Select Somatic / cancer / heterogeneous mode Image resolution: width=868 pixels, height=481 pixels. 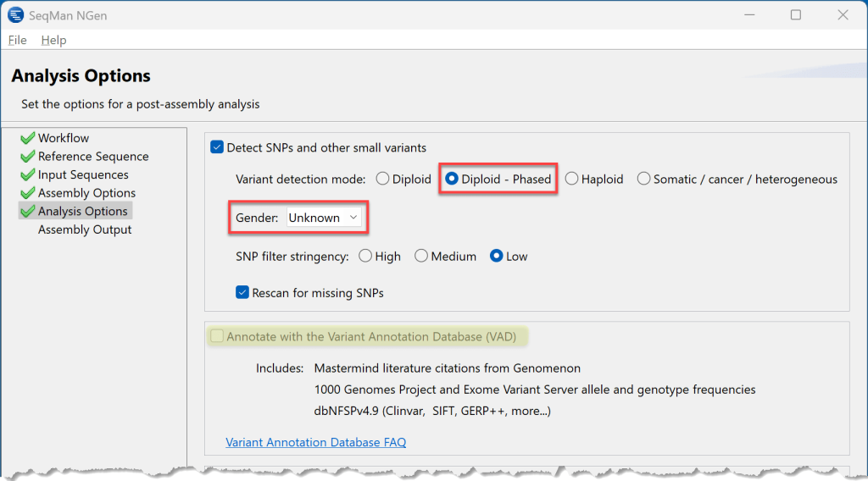click(x=644, y=179)
